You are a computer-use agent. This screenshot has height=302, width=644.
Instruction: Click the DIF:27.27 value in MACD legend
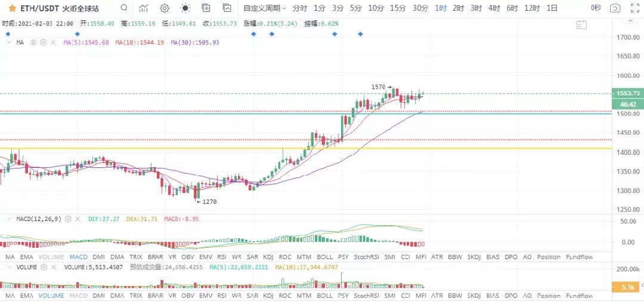104,219
